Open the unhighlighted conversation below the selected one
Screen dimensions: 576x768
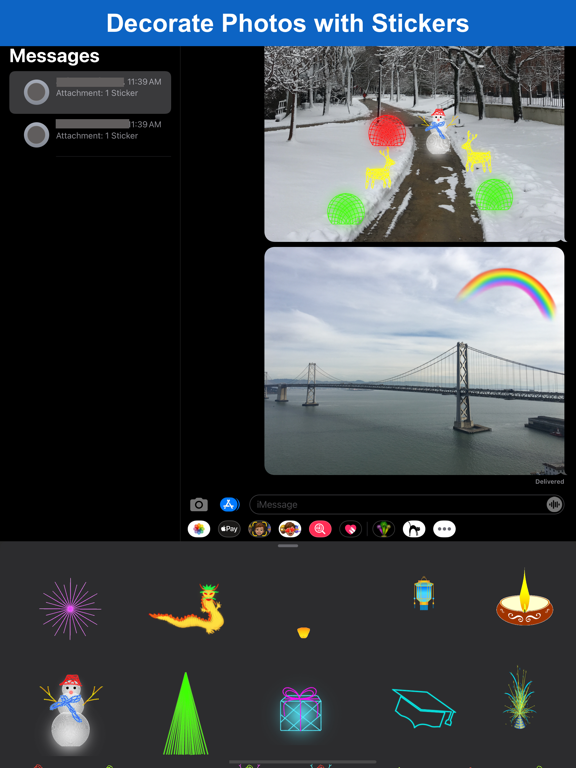click(90, 135)
